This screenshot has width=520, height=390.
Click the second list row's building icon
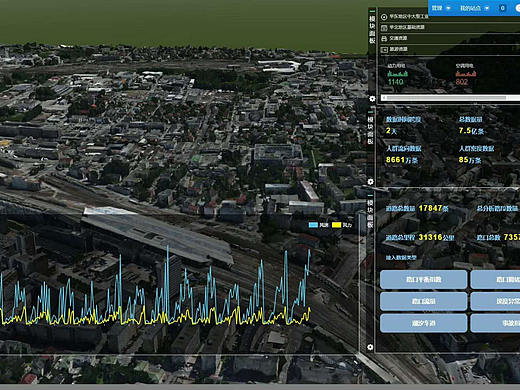click(384, 28)
